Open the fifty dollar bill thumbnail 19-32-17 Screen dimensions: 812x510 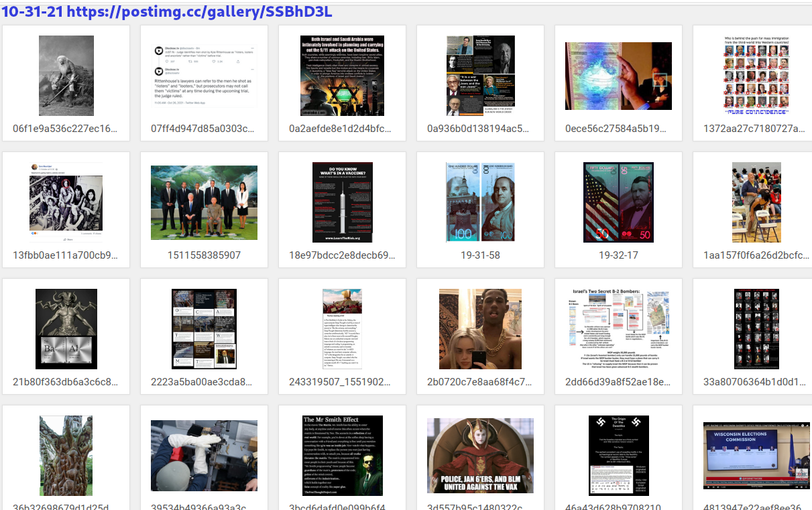point(619,202)
